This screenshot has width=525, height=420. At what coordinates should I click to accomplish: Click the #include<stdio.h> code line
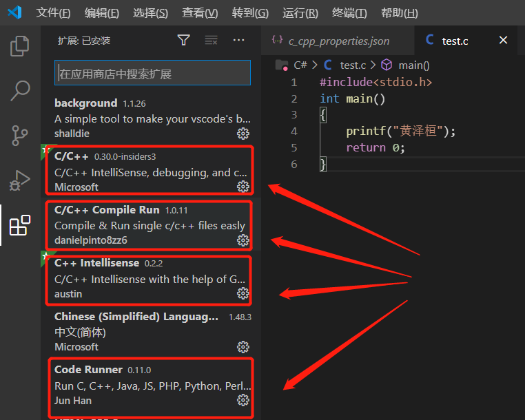tap(375, 83)
